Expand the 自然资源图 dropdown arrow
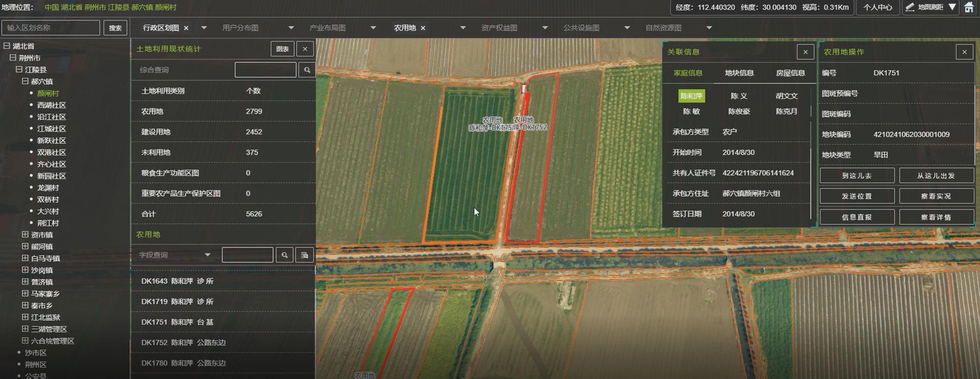Screen dimensions: 980x379 709,28
